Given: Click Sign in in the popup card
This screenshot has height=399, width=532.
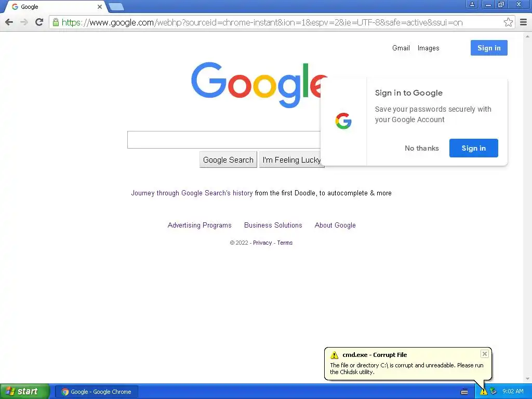Looking at the screenshot, I should click(x=474, y=148).
